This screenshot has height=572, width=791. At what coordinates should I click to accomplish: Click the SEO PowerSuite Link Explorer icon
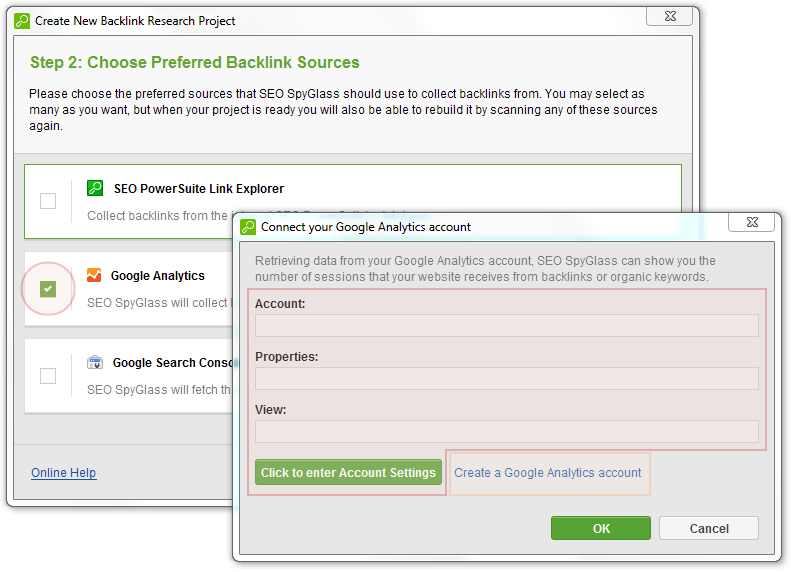point(95,188)
